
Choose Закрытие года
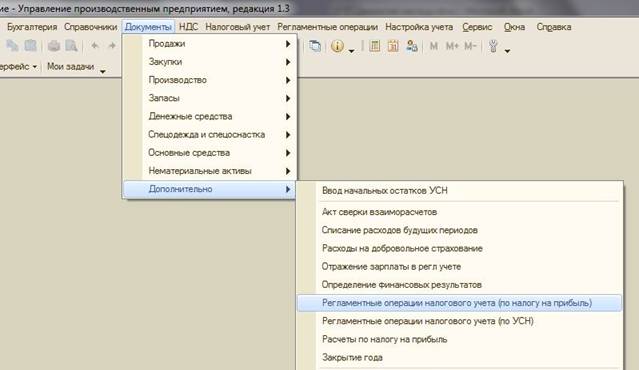460,357
